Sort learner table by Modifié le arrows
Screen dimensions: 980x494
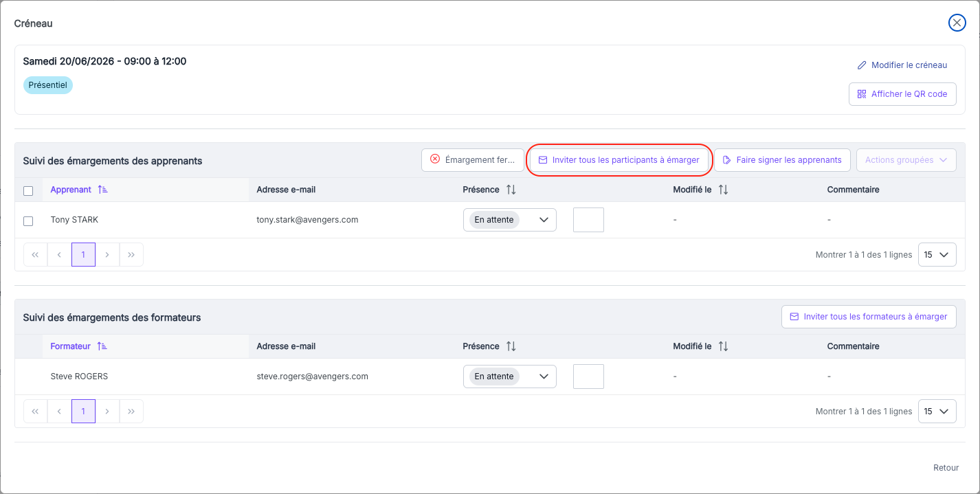pyautogui.click(x=723, y=190)
